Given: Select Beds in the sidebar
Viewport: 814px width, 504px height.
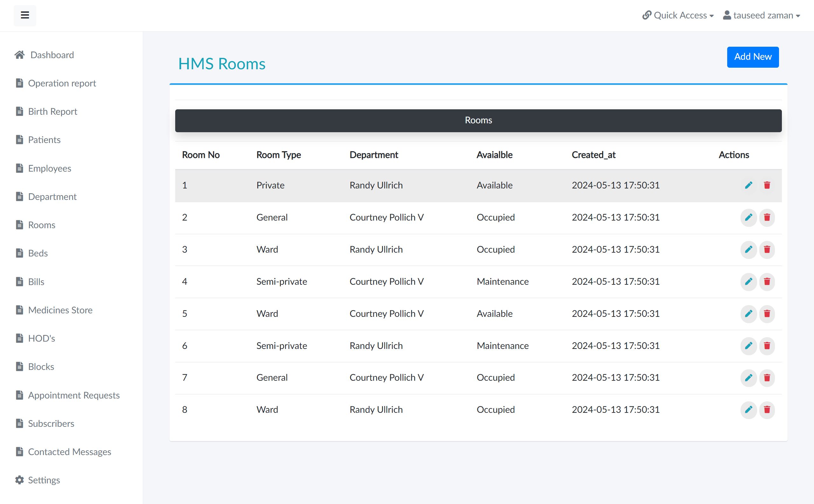Looking at the screenshot, I should pyautogui.click(x=38, y=253).
